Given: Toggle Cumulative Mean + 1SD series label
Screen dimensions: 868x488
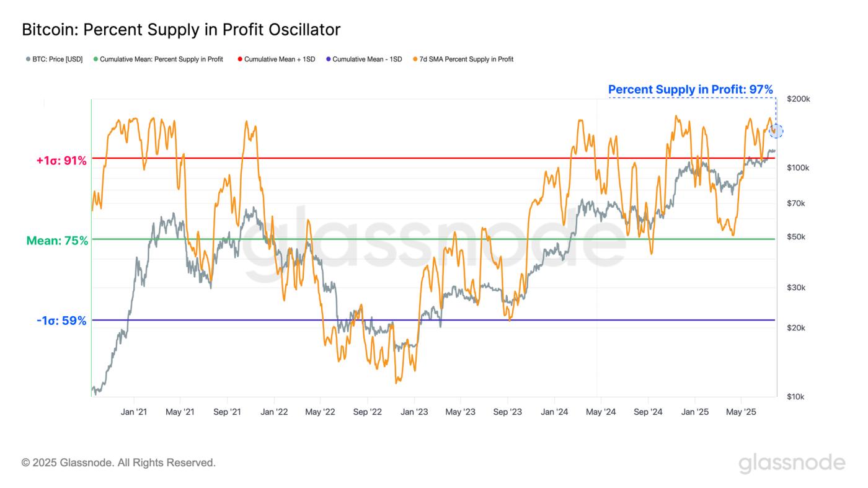Looking at the screenshot, I should (280, 60).
